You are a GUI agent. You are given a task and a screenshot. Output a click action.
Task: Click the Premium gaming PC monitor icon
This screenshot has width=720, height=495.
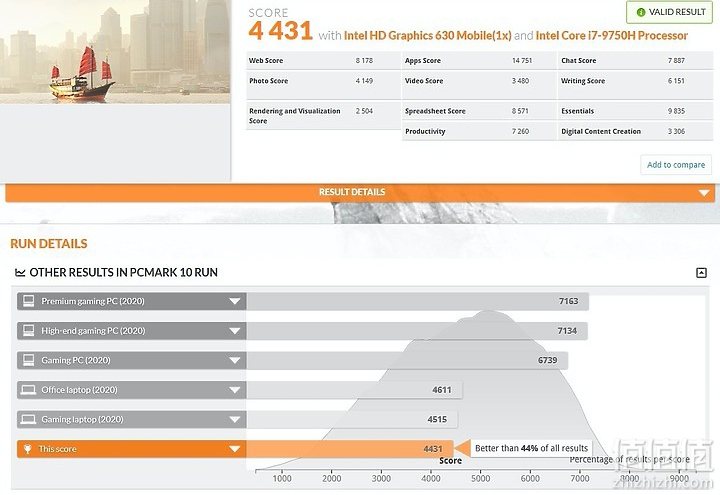tap(28, 301)
